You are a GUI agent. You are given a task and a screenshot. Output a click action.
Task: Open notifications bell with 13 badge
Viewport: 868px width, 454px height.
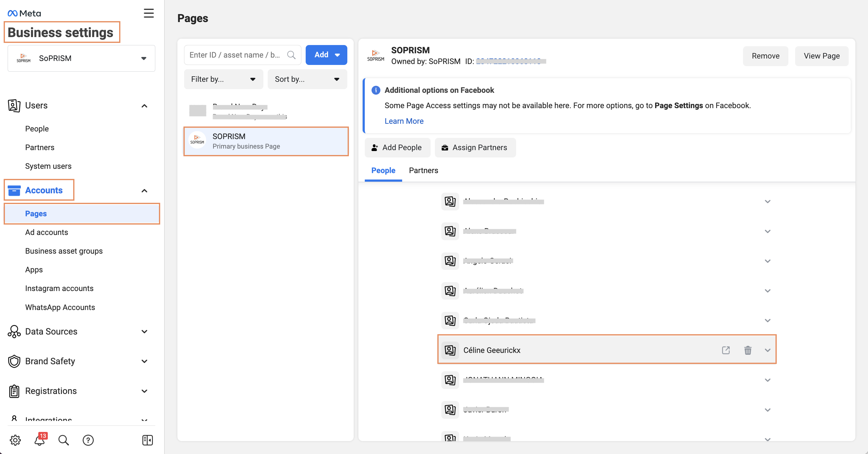pos(40,440)
